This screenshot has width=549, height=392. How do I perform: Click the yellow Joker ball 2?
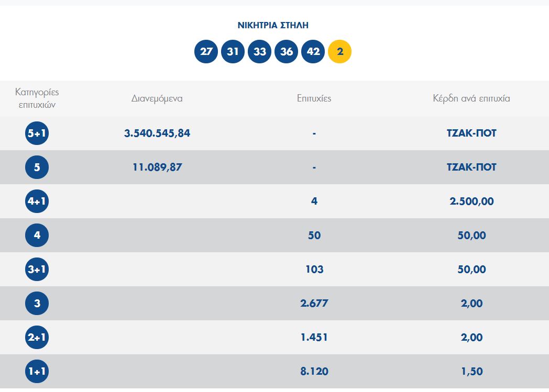tap(339, 52)
